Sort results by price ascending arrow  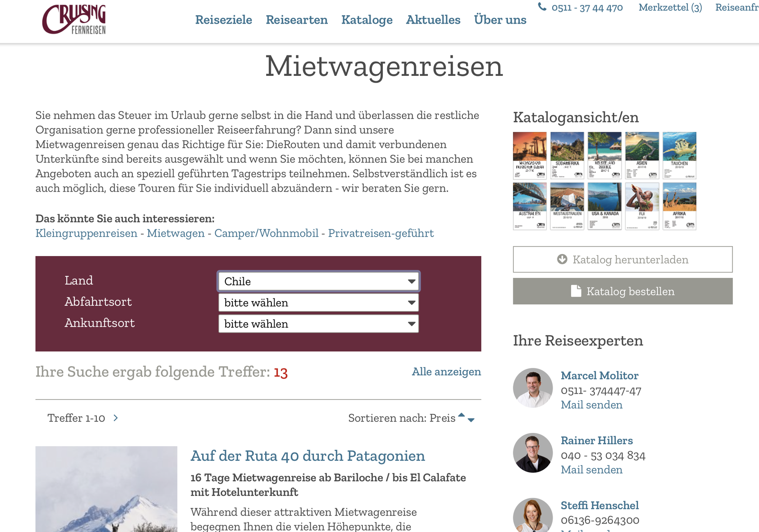click(461, 415)
